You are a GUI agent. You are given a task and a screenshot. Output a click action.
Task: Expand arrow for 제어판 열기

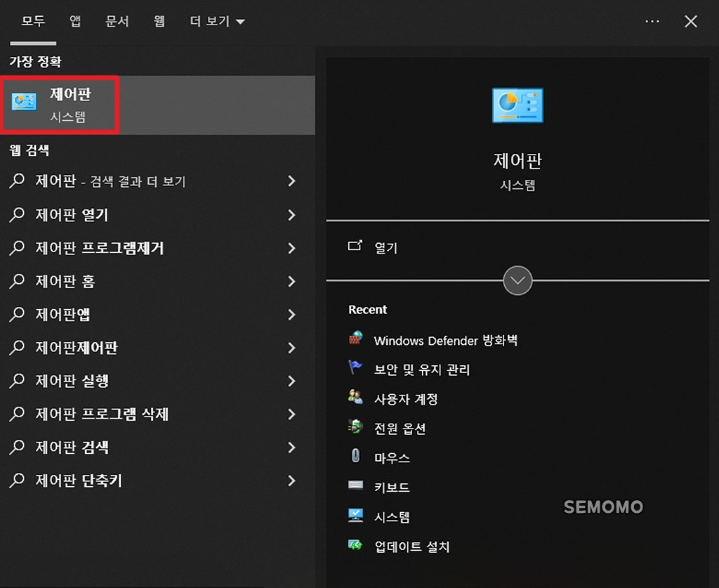(291, 215)
